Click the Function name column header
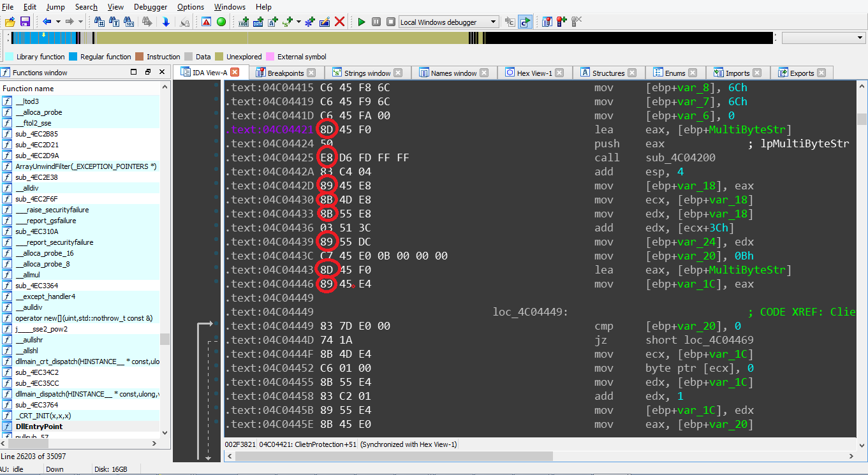868x475 pixels. tap(28, 88)
